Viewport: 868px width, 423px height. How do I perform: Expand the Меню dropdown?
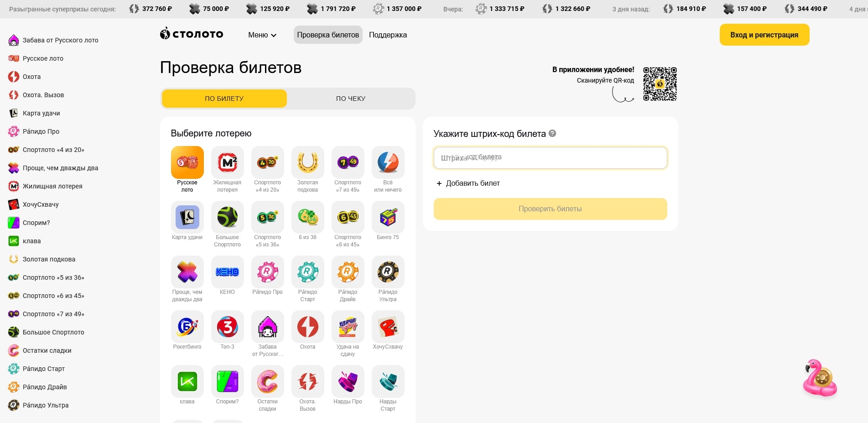tap(262, 35)
